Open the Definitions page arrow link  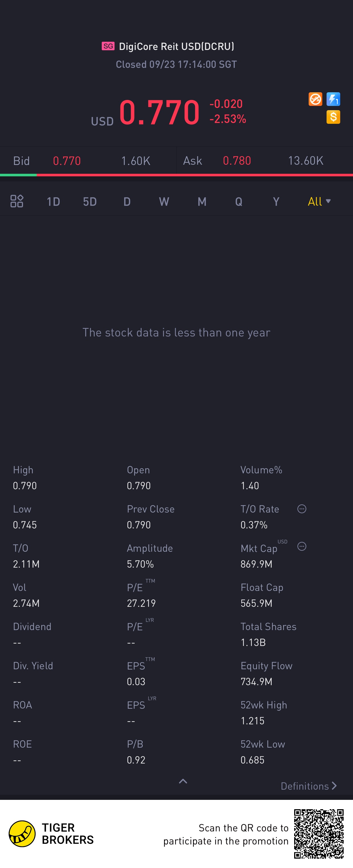309,786
